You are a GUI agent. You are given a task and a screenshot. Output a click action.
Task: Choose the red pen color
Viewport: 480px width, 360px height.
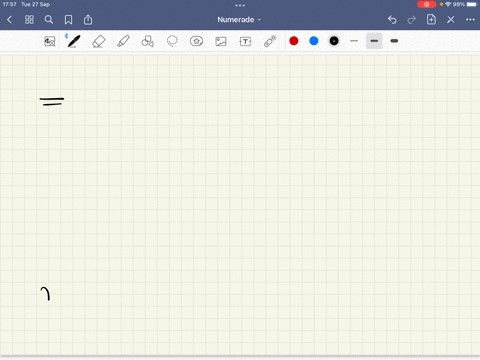[294, 41]
